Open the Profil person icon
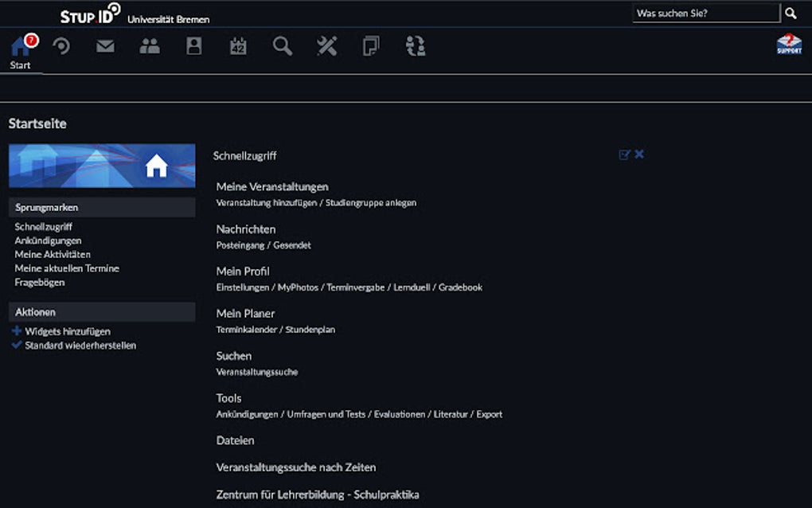 coord(194,45)
